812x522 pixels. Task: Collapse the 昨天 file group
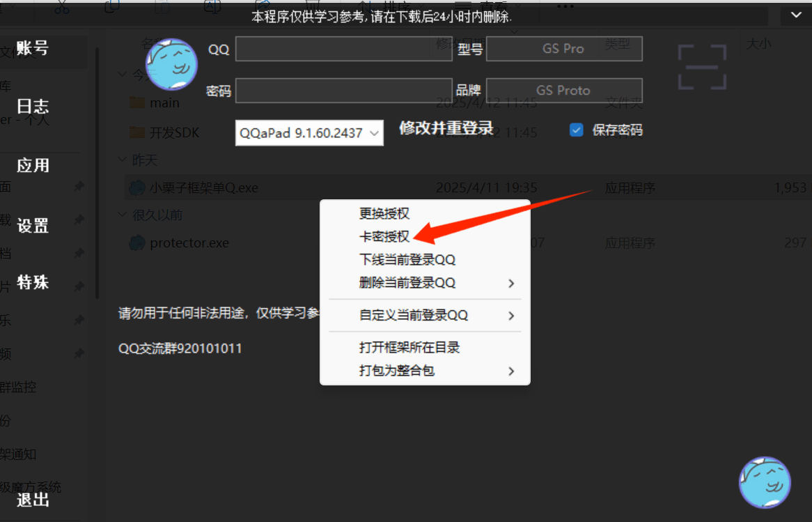tap(123, 160)
